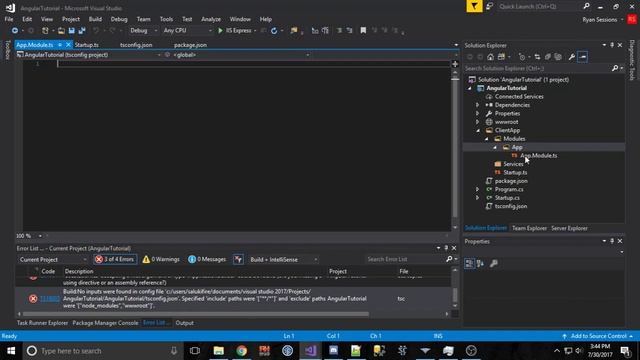The image size is (640, 360).
Task: Open the <global> scope dropdown in editor
Action: (237, 55)
